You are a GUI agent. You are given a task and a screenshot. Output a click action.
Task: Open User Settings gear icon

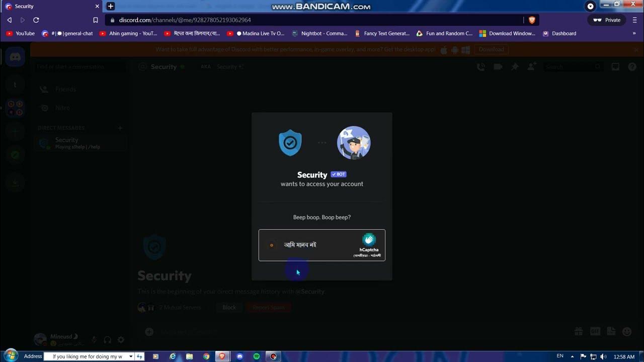pos(121,340)
